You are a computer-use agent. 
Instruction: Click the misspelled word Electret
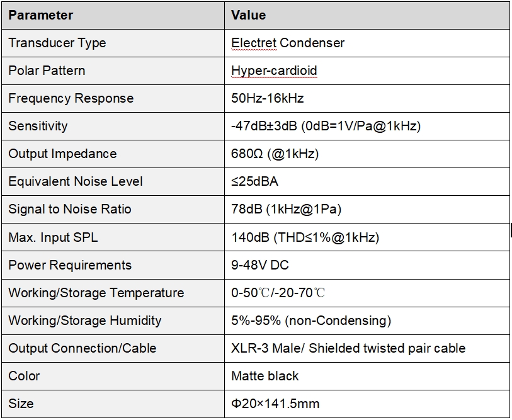pos(254,43)
